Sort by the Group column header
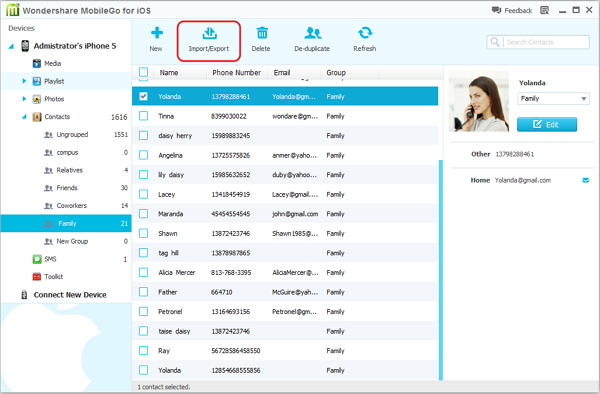Viewport: 600px width, 394px height. (336, 73)
